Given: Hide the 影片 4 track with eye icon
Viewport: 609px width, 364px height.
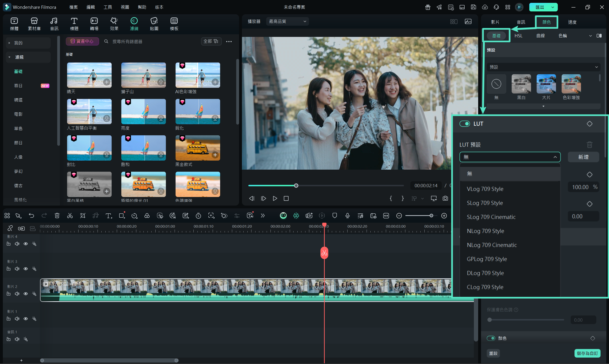Looking at the screenshot, I should coord(25,244).
